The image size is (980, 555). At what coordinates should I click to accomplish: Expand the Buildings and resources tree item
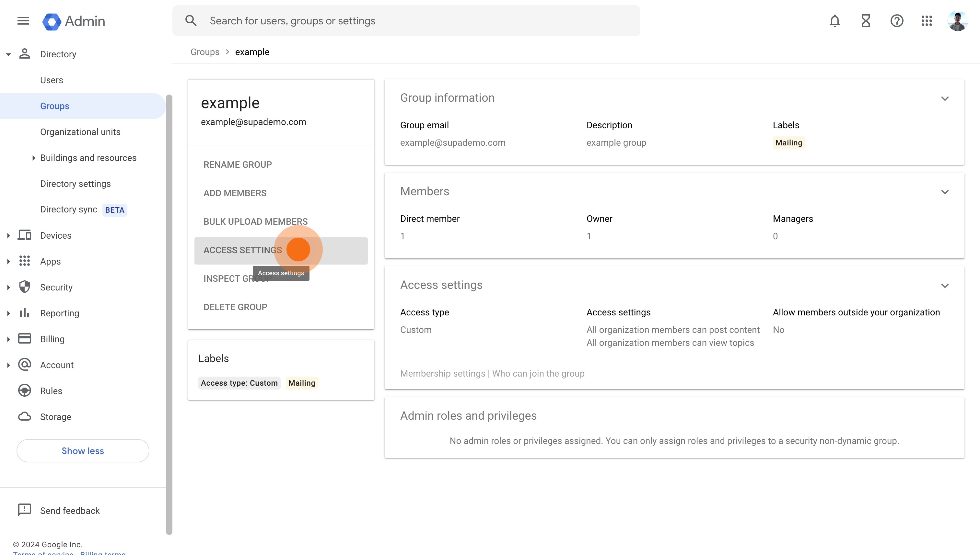[34, 158]
